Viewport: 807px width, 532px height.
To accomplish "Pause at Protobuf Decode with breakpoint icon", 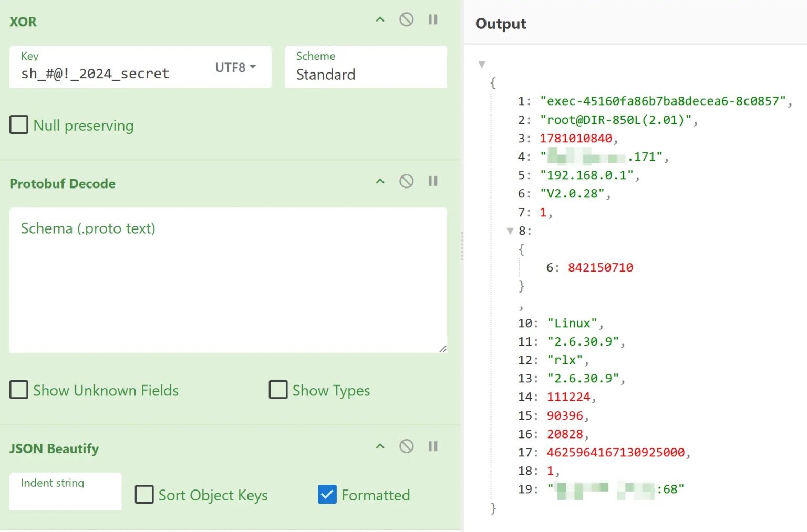I will tap(433, 182).
